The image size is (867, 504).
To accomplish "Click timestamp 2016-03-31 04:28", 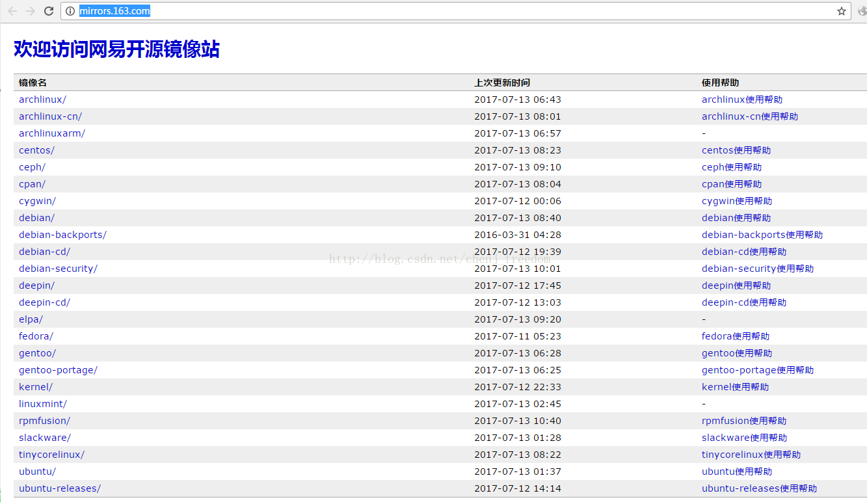I will [x=518, y=235].
